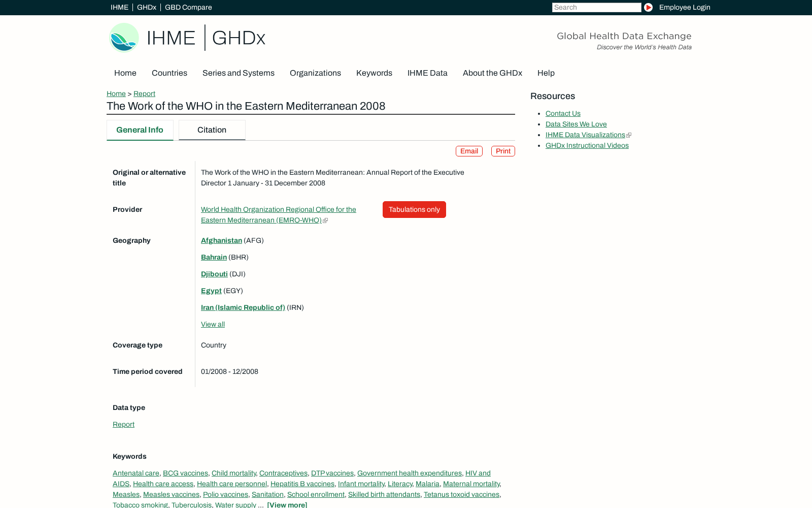This screenshot has height=508, width=812.
Task: Open DTP vaccines keyword
Action: (332, 473)
